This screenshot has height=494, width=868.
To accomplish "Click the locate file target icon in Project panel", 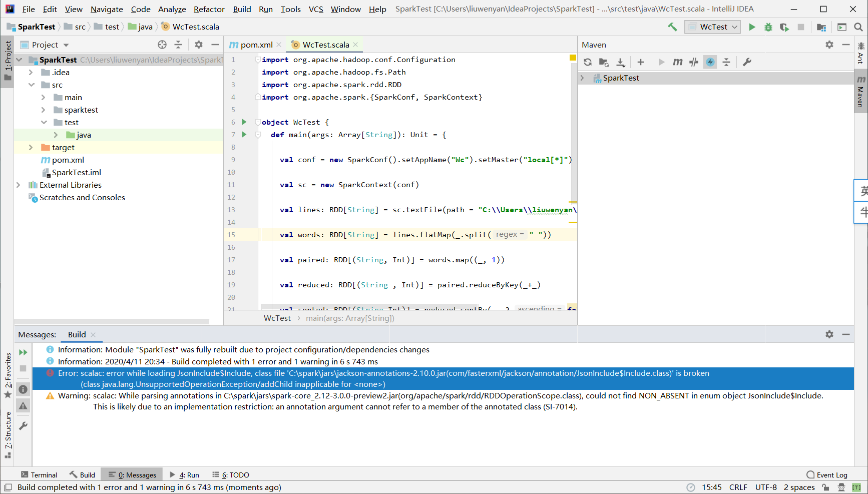I will coord(162,45).
